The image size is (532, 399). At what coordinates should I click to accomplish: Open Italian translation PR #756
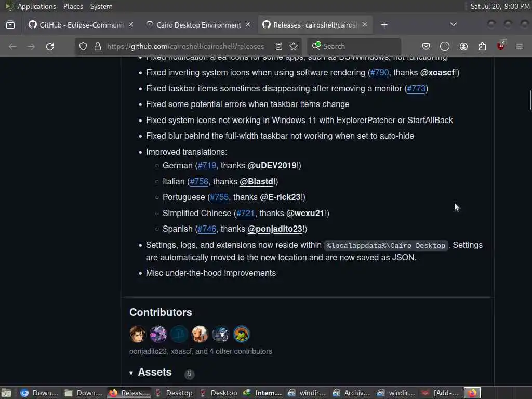(199, 181)
